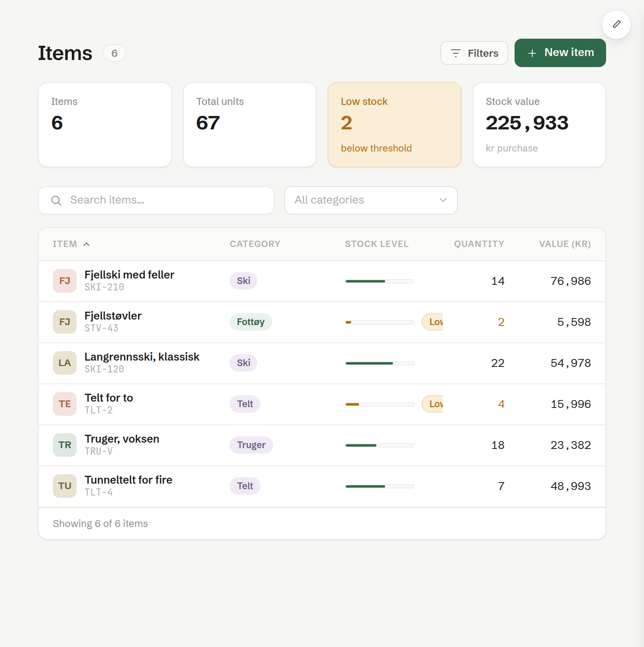
Task: Click the Truger category tag
Action: coord(251,445)
